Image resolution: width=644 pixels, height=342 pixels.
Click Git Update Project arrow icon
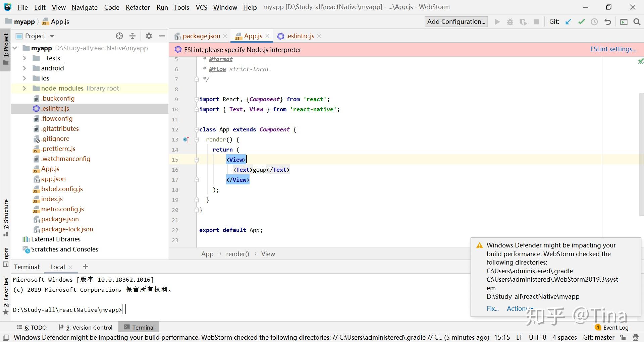tap(568, 22)
